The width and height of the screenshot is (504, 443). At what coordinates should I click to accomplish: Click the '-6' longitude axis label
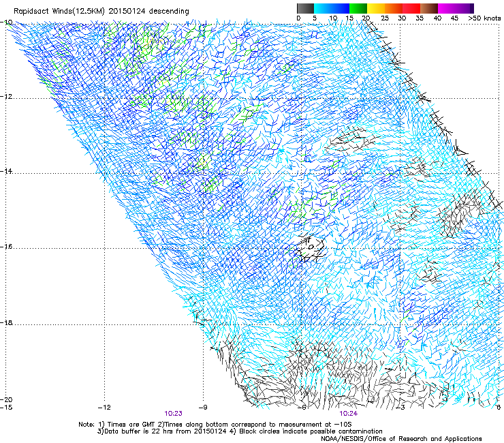[x=302, y=408]
